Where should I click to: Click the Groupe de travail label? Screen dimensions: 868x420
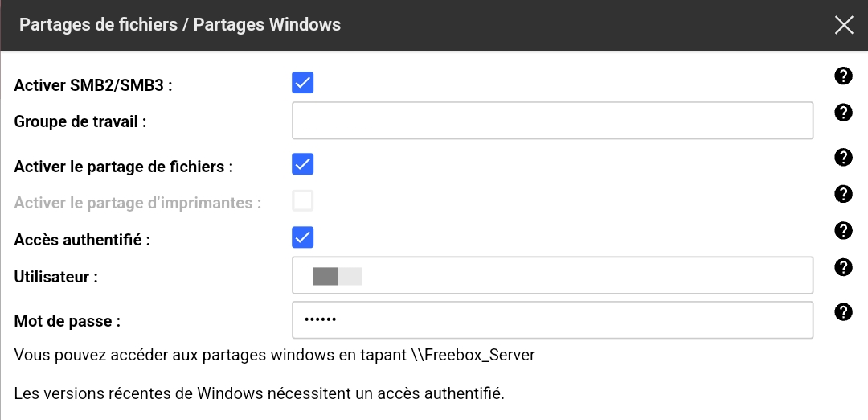point(81,122)
